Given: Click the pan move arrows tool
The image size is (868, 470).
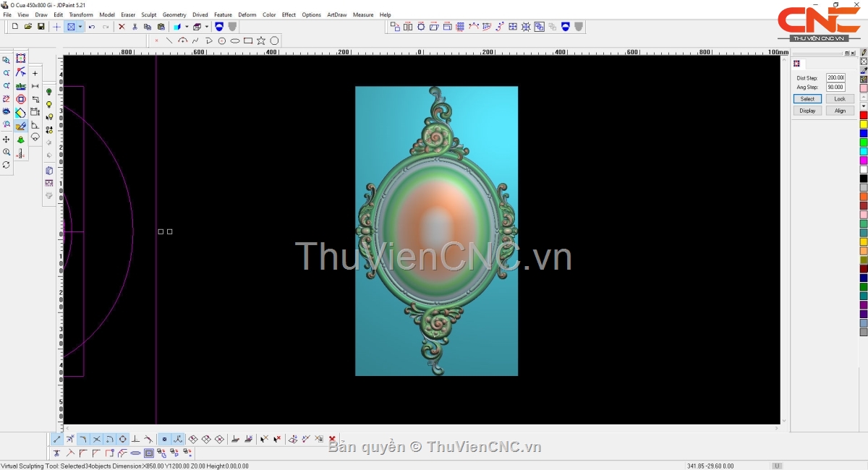Looking at the screenshot, I should [x=7, y=139].
